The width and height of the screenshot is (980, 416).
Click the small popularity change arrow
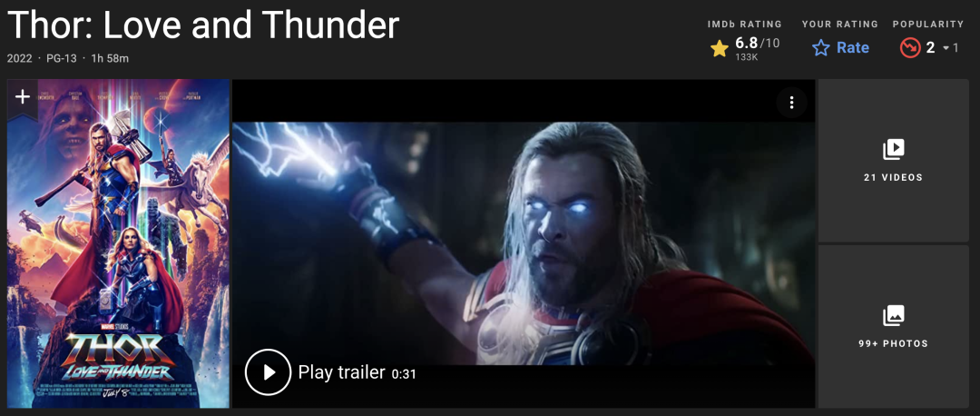pyautogui.click(x=946, y=48)
